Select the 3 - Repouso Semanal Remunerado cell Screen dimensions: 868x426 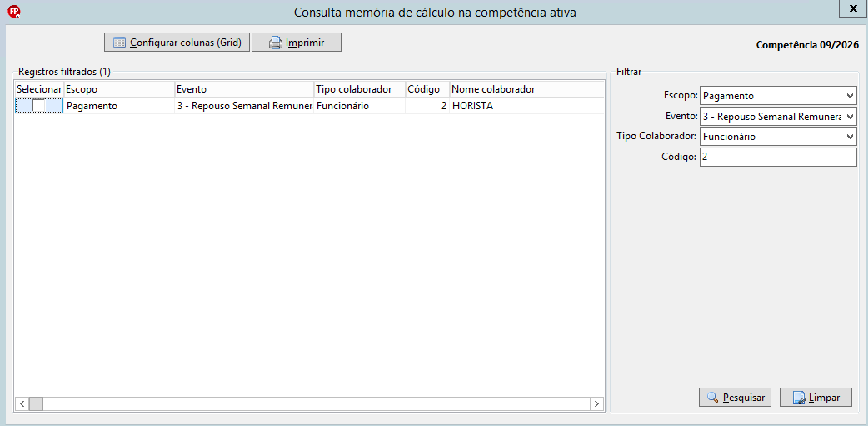click(244, 106)
